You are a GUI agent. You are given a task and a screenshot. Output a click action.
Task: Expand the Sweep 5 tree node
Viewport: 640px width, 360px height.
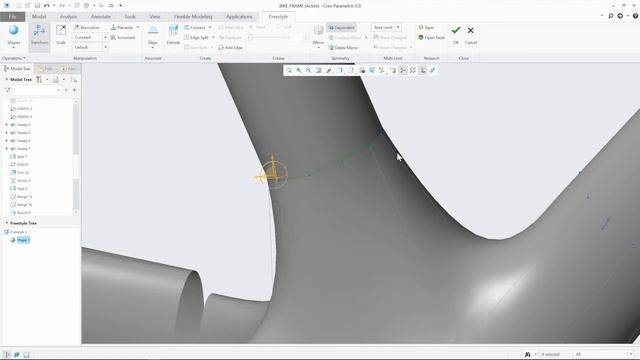(x=7, y=124)
